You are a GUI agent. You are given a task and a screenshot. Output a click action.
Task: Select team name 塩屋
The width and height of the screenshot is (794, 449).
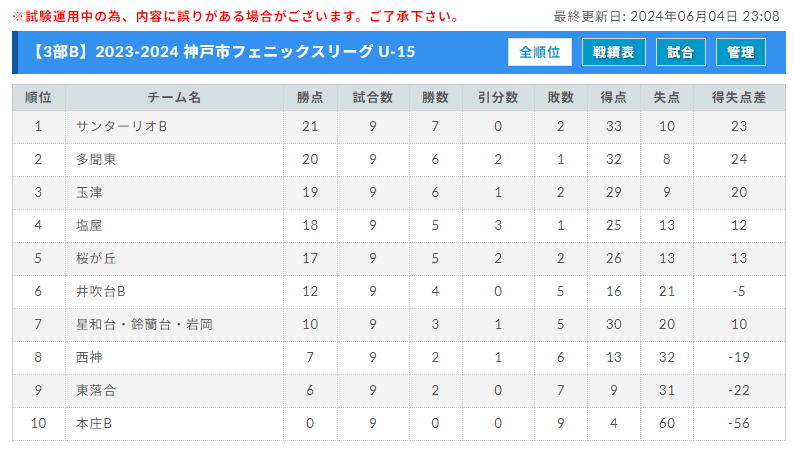point(89,225)
